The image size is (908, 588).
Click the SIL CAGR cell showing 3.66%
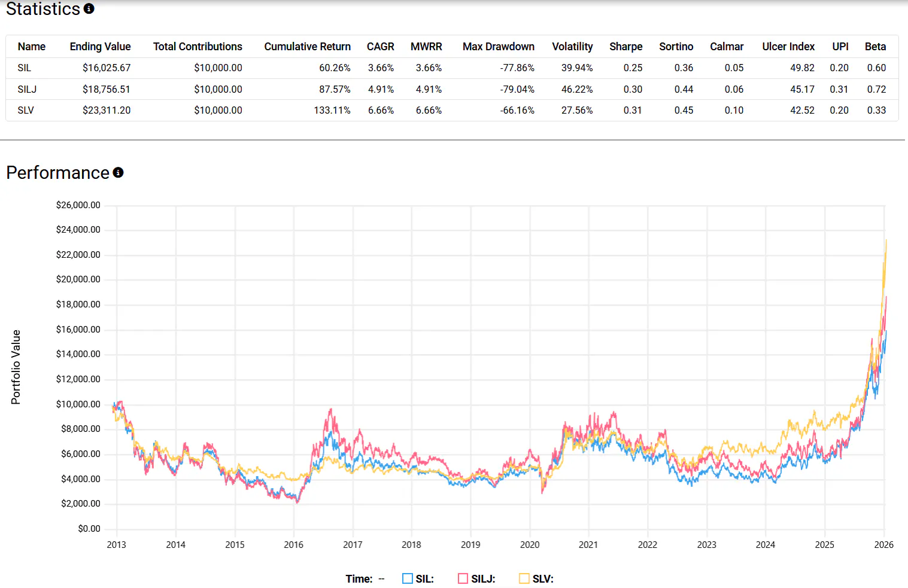click(381, 68)
